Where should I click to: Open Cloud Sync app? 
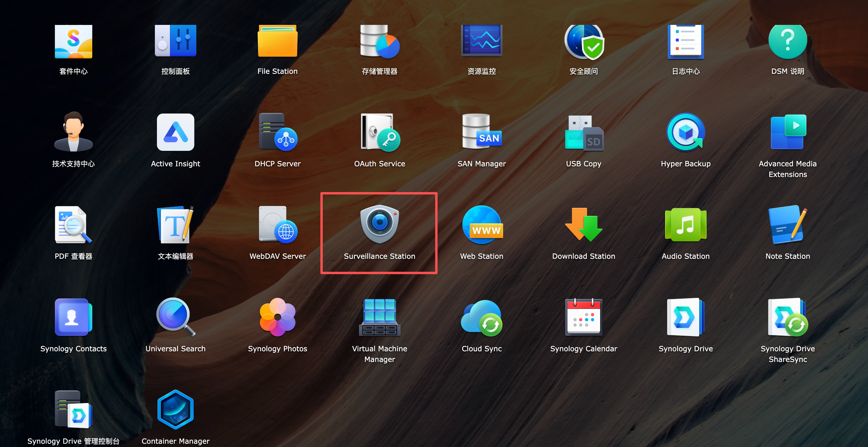point(481,317)
